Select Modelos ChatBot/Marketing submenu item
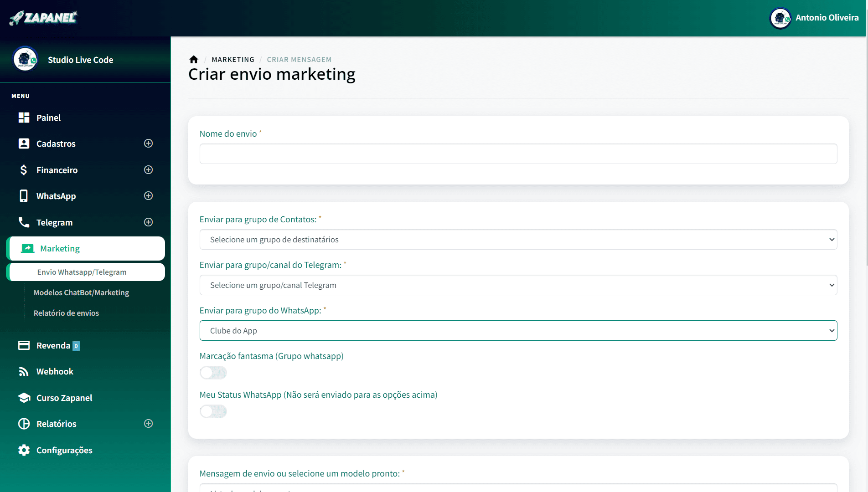This screenshot has width=868, height=492. tap(81, 292)
